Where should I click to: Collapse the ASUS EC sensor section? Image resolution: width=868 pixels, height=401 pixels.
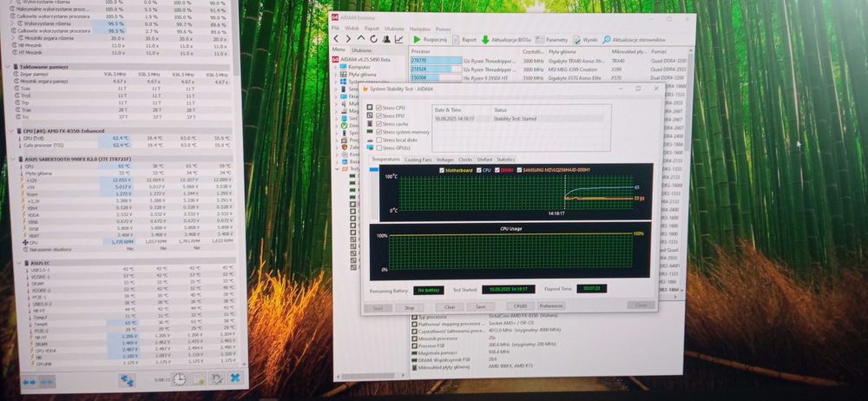click(x=18, y=264)
